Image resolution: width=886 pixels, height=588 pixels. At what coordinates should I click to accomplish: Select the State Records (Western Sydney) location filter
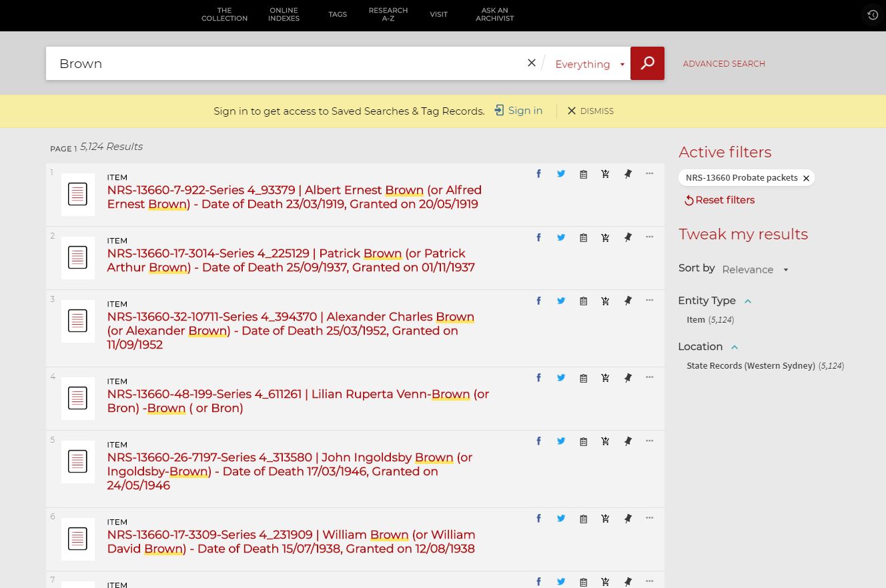pos(751,365)
